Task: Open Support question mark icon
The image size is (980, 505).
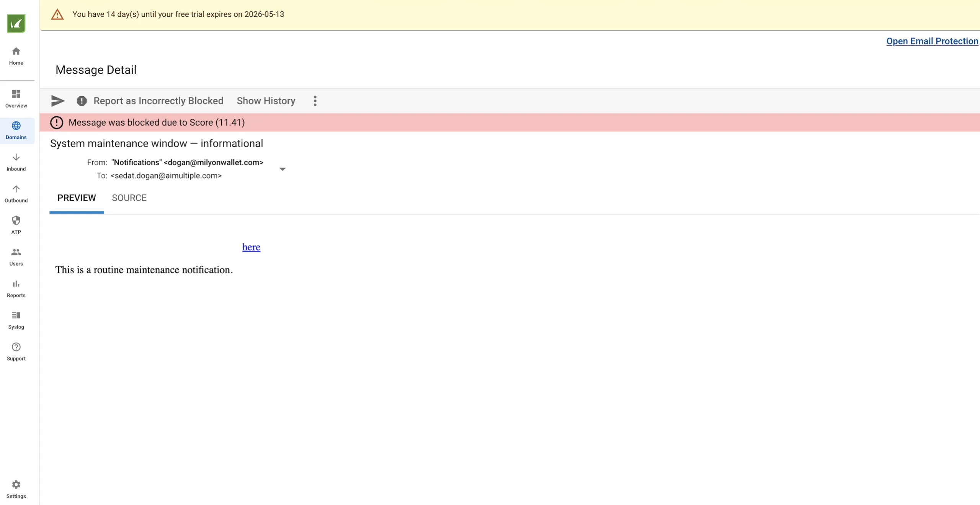Action: pyautogui.click(x=16, y=347)
